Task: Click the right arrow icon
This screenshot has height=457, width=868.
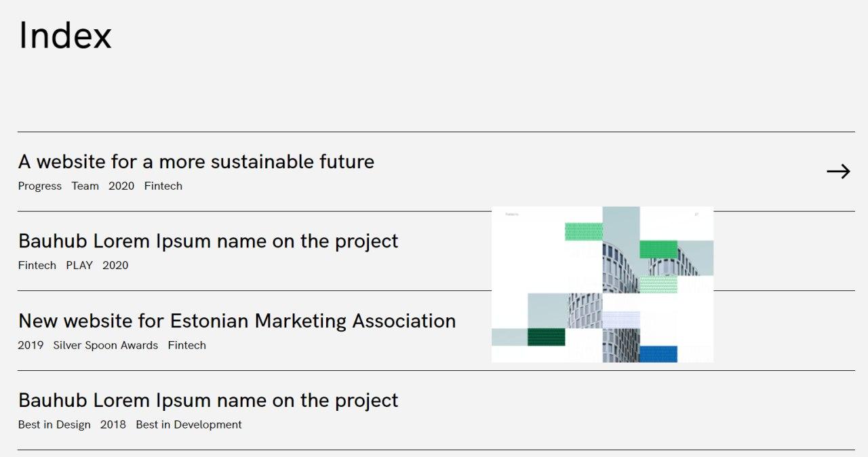Action: 838,172
